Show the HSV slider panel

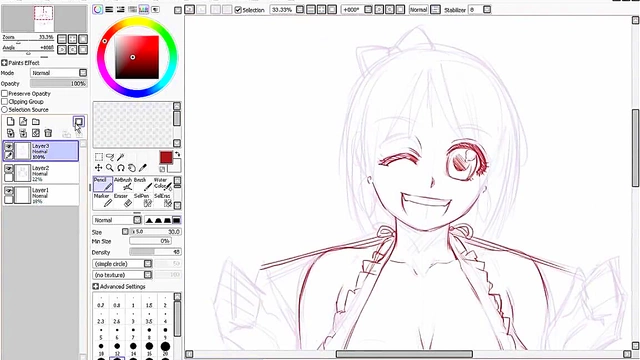click(120, 9)
